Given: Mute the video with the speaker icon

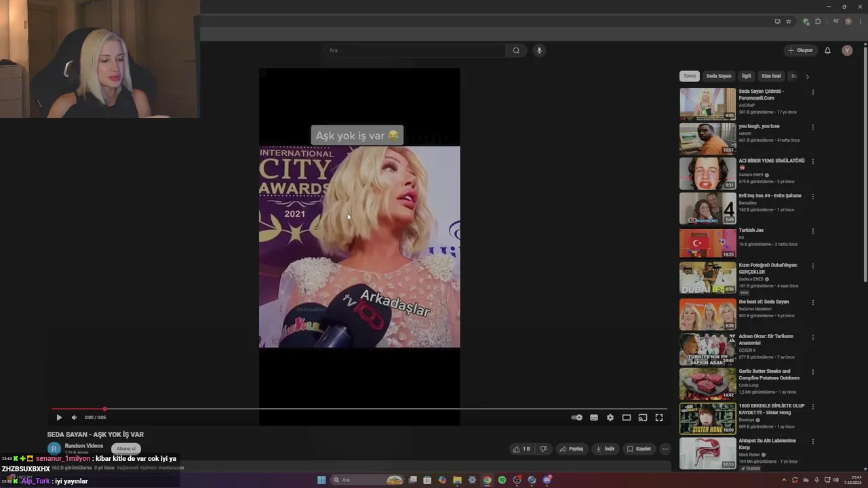Looking at the screenshot, I should 74,418.
